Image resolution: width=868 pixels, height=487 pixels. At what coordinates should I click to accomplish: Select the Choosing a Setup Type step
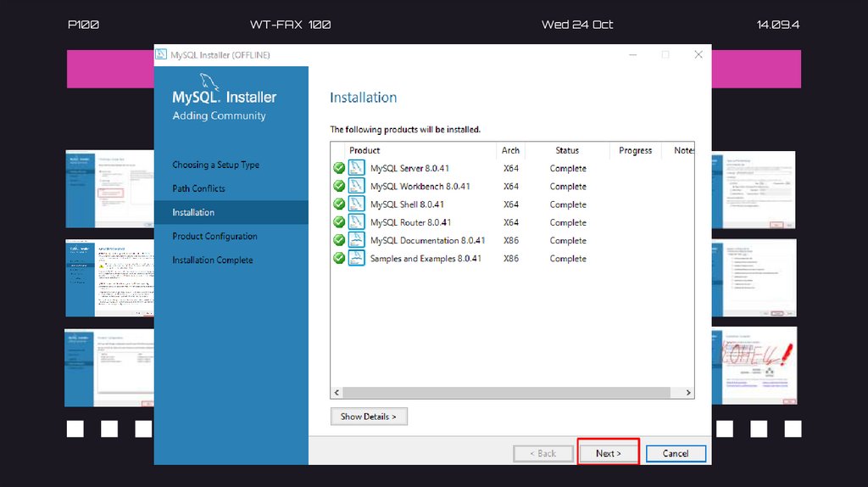click(216, 165)
